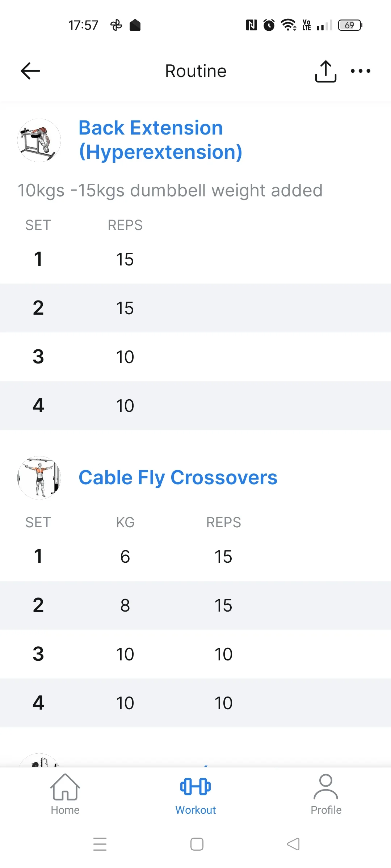
Task: Switch to the Workout tab
Action: click(x=195, y=795)
